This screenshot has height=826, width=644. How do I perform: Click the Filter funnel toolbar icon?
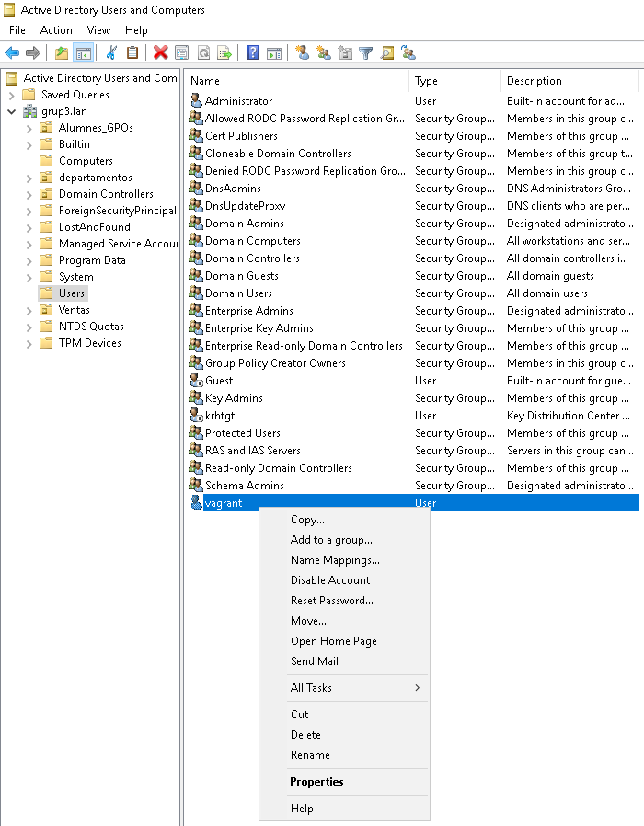tap(365, 52)
